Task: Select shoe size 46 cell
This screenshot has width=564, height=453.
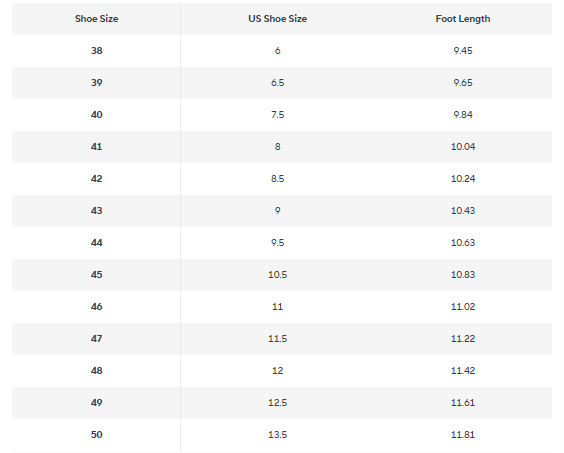Action: click(x=96, y=307)
